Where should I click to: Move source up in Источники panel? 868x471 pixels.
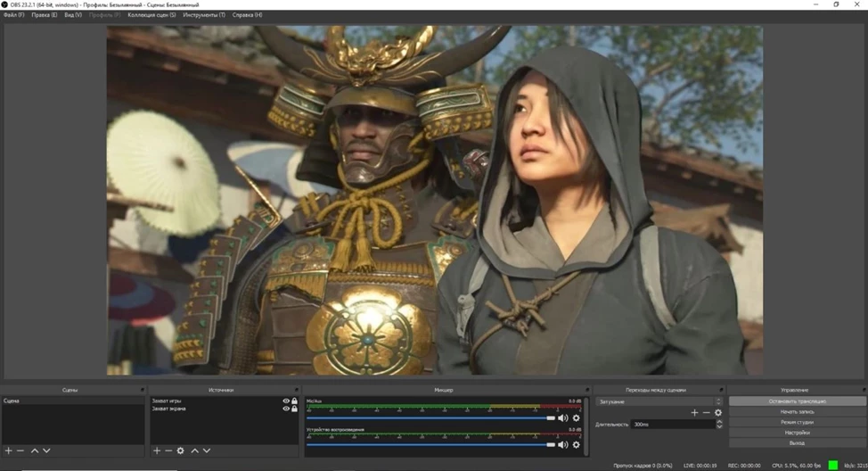[194, 450]
